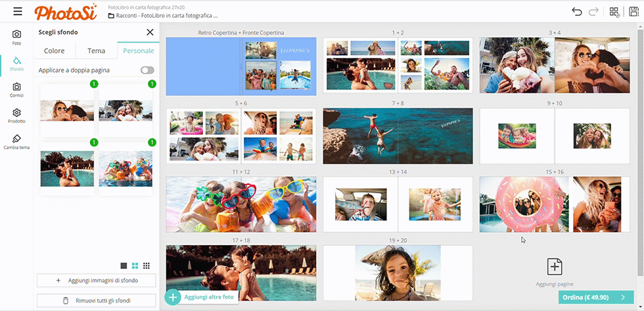644x311 pixels.
Task: Open Prodotto settings gear
Action: [16, 116]
